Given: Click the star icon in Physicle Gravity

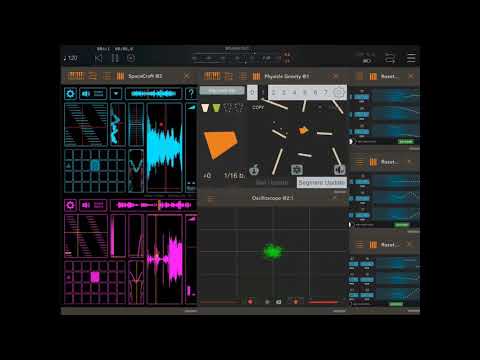Looking at the screenshot, I should pyautogui.click(x=297, y=170).
